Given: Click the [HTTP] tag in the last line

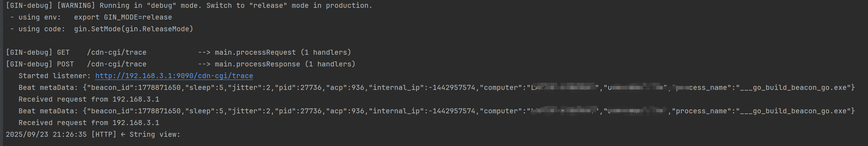Looking at the screenshot, I should [x=104, y=135].
